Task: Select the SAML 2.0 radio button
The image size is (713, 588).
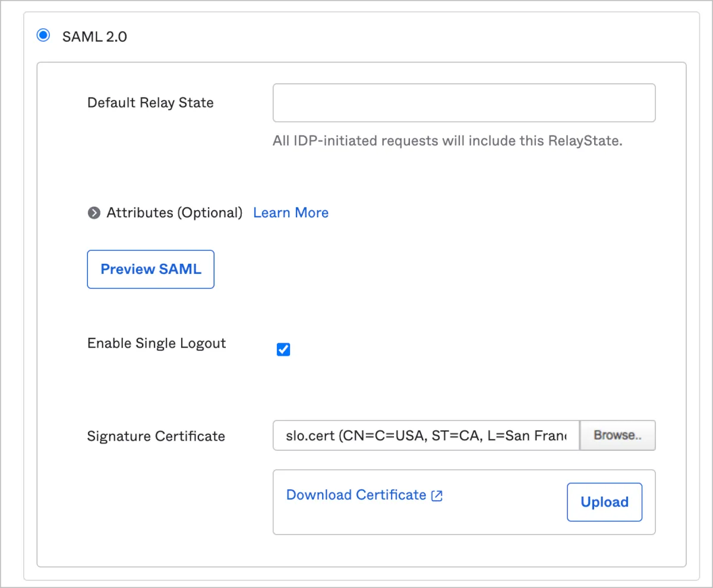Action: [x=43, y=36]
